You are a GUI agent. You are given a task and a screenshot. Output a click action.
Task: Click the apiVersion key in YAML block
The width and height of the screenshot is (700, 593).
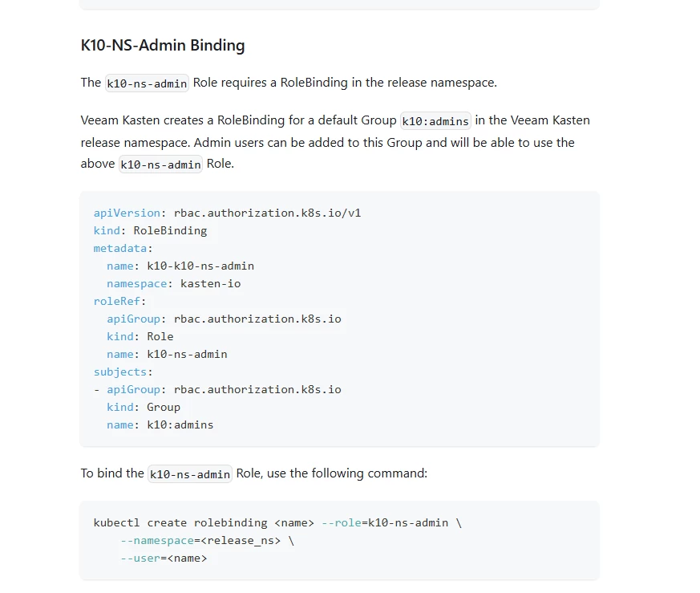click(127, 213)
